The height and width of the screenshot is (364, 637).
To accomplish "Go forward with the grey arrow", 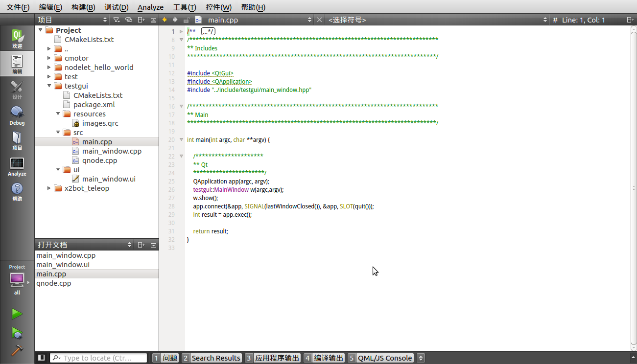I will click(x=175, y=20).
